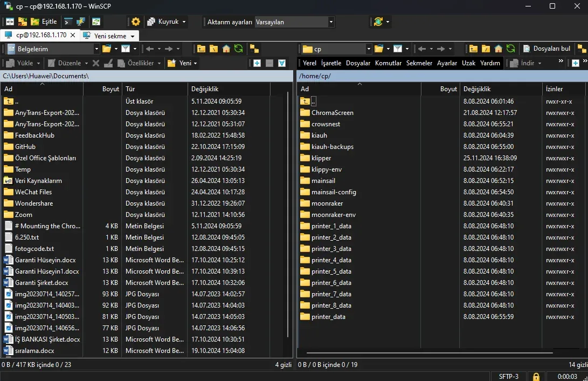The image size is (588, 381).
Task: Open the Yeni sekme new tab
Action: [x=109, y=36]
